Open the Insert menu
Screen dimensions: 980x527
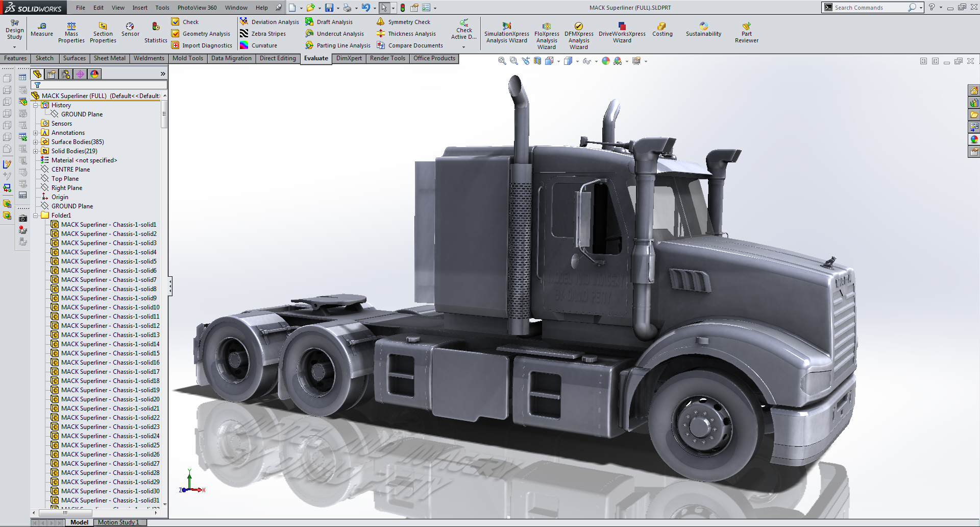(140, 8)
